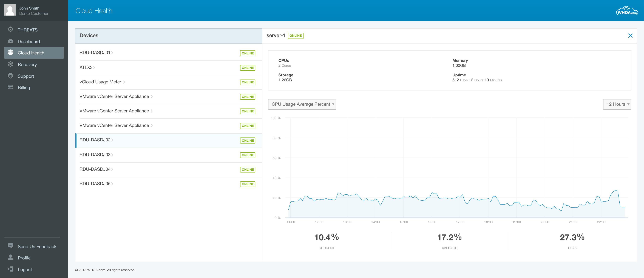Close the server-1 detail panel
Image resolution: width=644 pixels, height=278 pixels.
(x=630, y=36)
